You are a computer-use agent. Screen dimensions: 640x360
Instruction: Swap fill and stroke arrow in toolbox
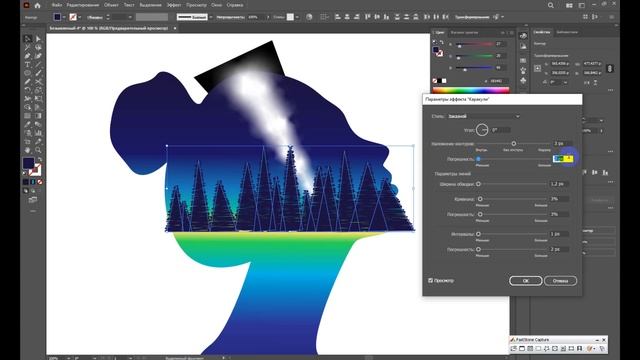(x=40, y=160)
